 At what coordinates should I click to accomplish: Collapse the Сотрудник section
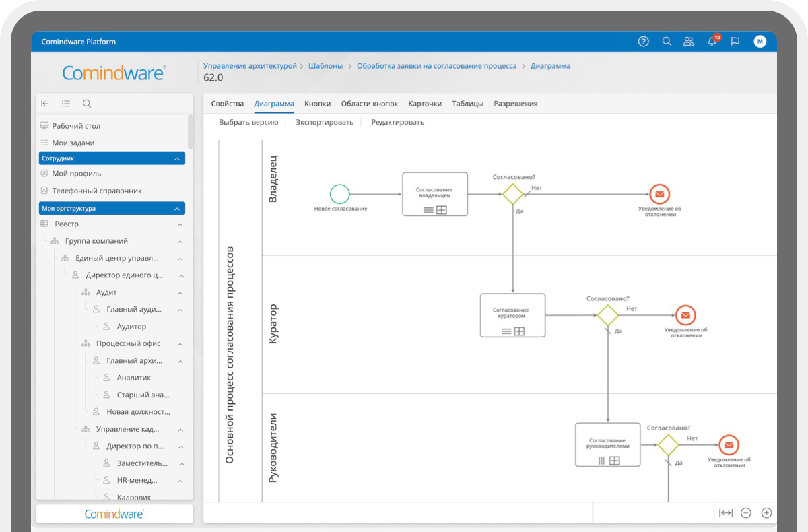[177, 159]
